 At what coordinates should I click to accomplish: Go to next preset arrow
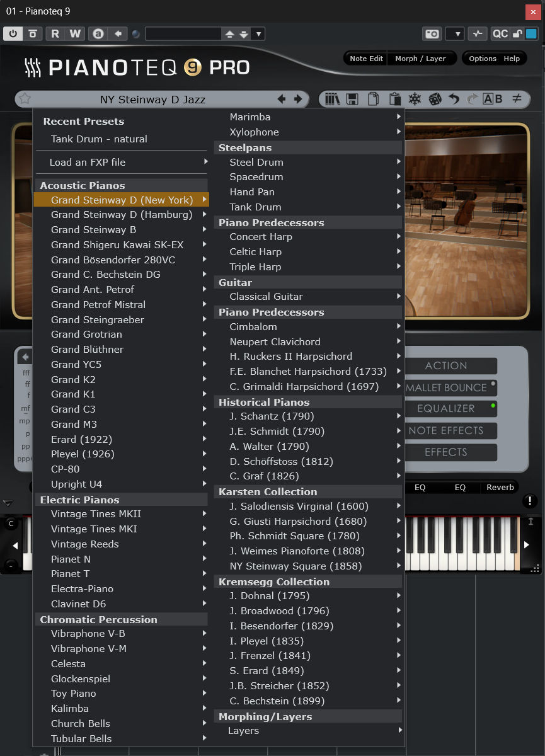298,99
